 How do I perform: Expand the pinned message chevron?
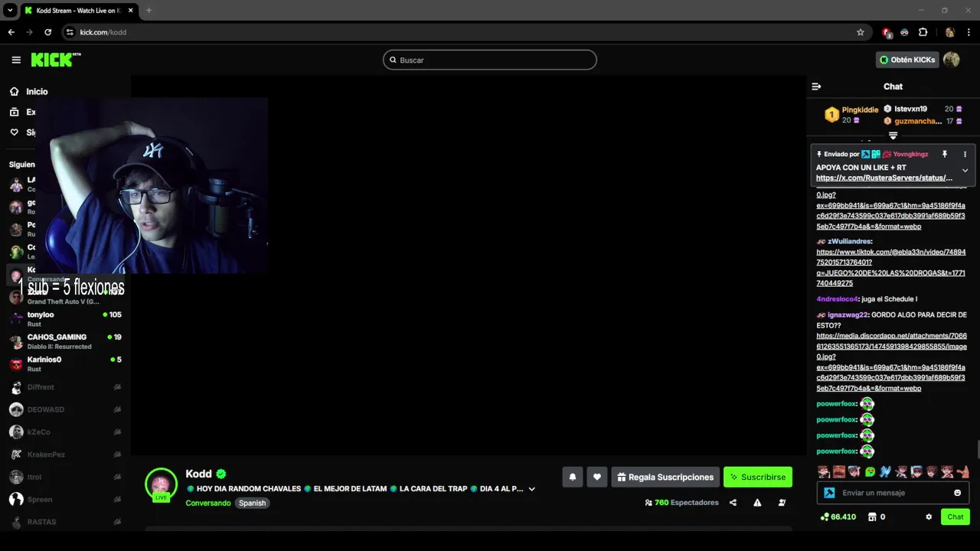[x=965, y=170]
